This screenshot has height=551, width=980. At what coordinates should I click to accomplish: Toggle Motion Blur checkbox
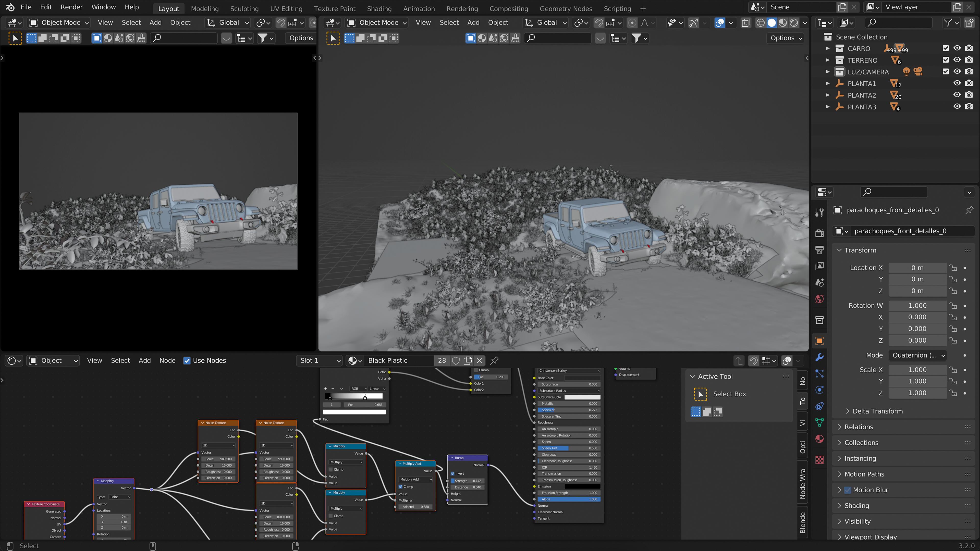pos(847,490)
